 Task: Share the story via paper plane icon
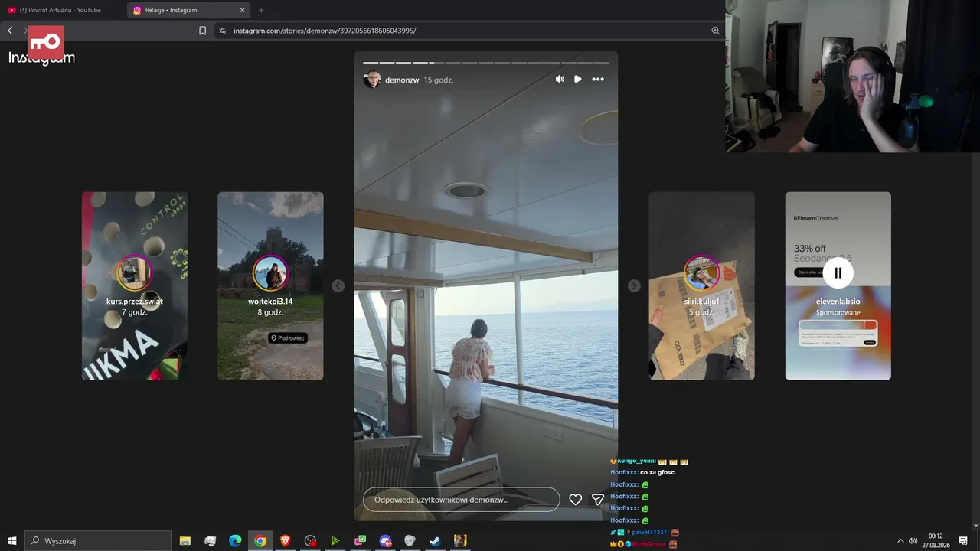coord(598,500)
